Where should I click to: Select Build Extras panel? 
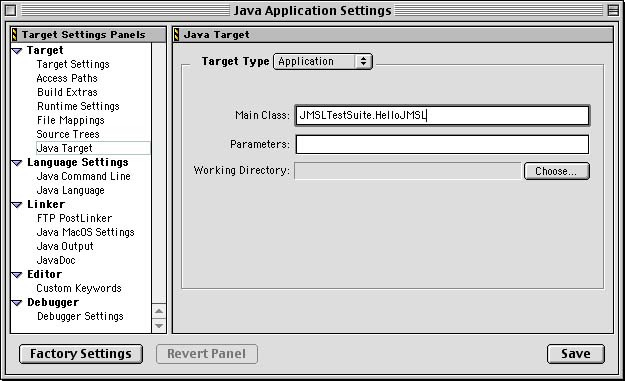pyautogui.click(x=67, y=92)
